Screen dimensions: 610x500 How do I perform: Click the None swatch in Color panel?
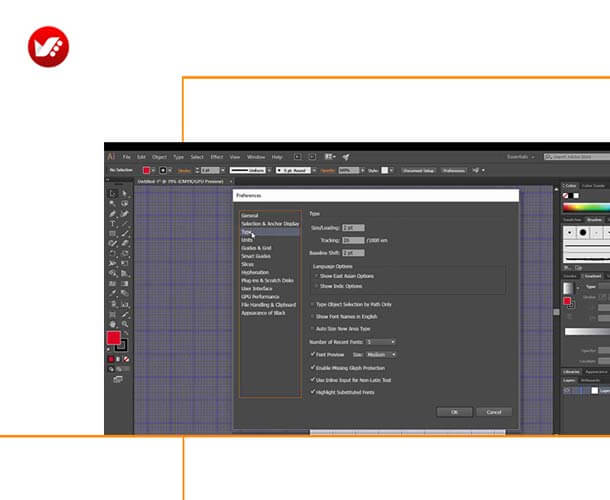(x=566, y=196)
